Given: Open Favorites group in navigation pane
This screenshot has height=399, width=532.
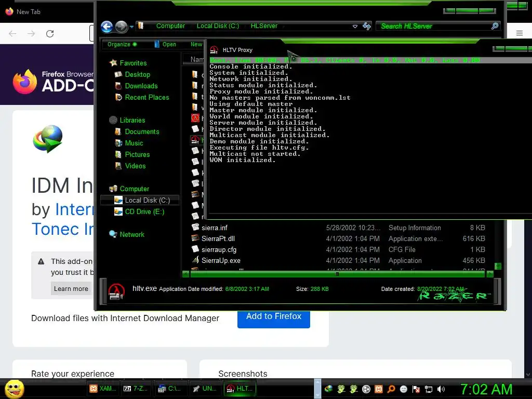Looking at the screenshot, I should coord(133,63).
